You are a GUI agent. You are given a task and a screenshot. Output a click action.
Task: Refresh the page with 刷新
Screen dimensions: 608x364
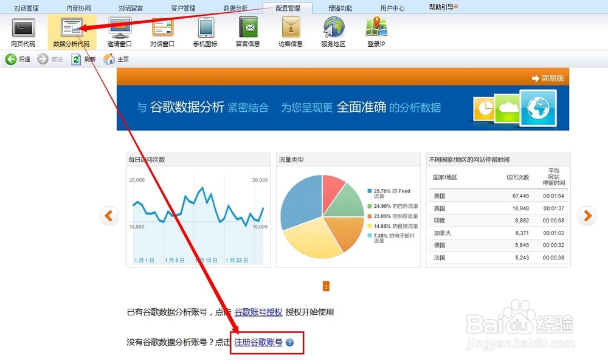(83, 60)
